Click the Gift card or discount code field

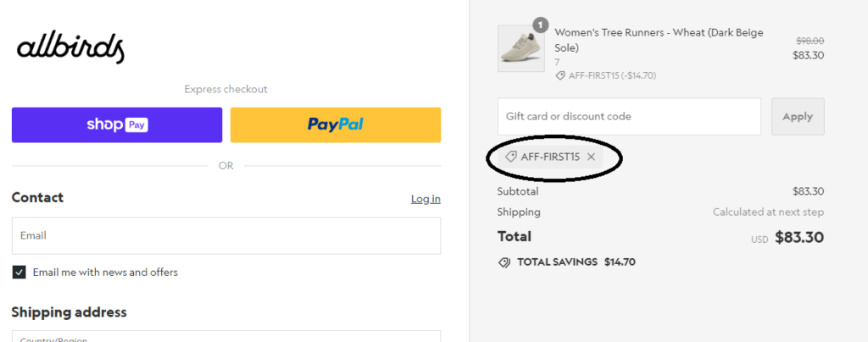click(x=629, y=117)
